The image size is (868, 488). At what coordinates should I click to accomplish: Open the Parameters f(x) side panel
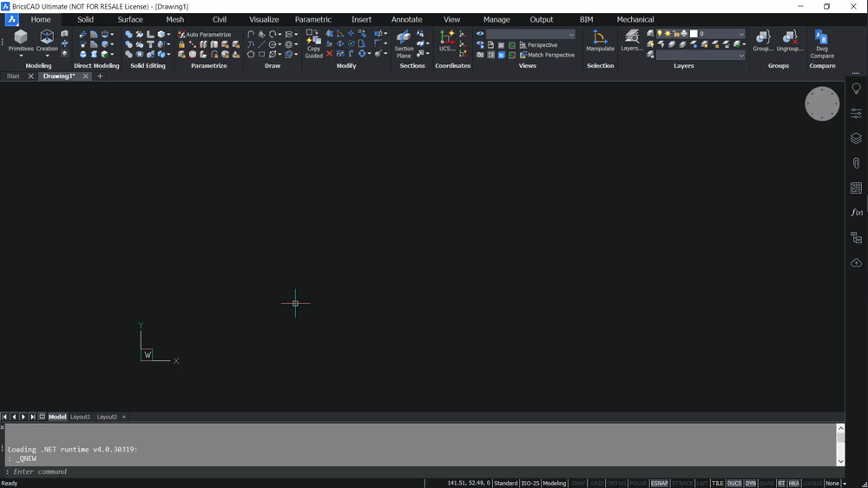click(x=856, y=213)
